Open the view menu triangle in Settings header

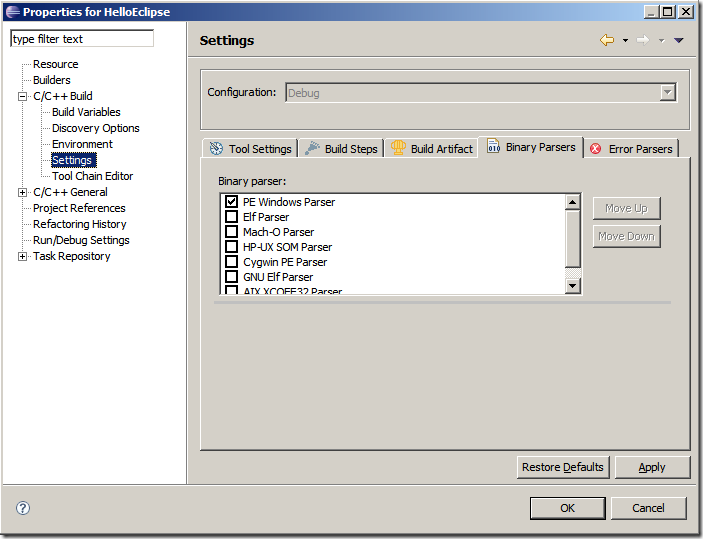point(678,40)
